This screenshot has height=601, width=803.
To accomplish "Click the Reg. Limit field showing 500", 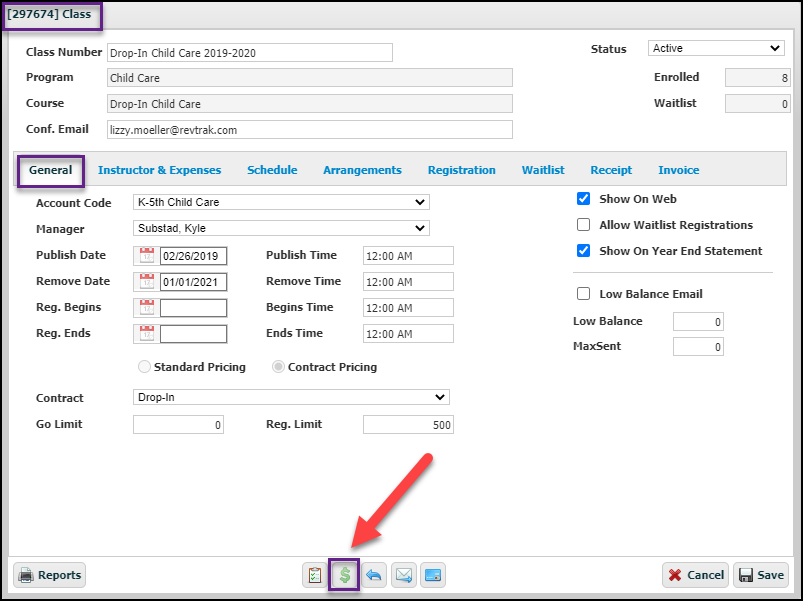I will point(408,424).
